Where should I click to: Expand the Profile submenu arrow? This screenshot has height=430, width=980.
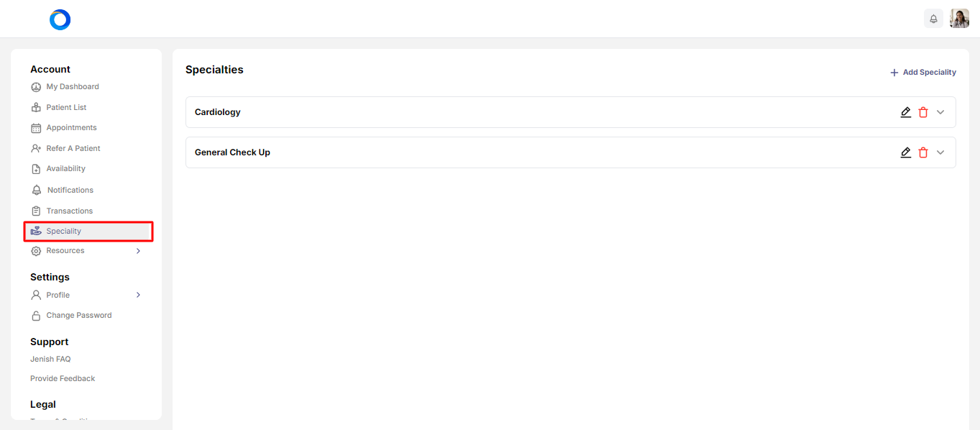click(x=138, y=295)
